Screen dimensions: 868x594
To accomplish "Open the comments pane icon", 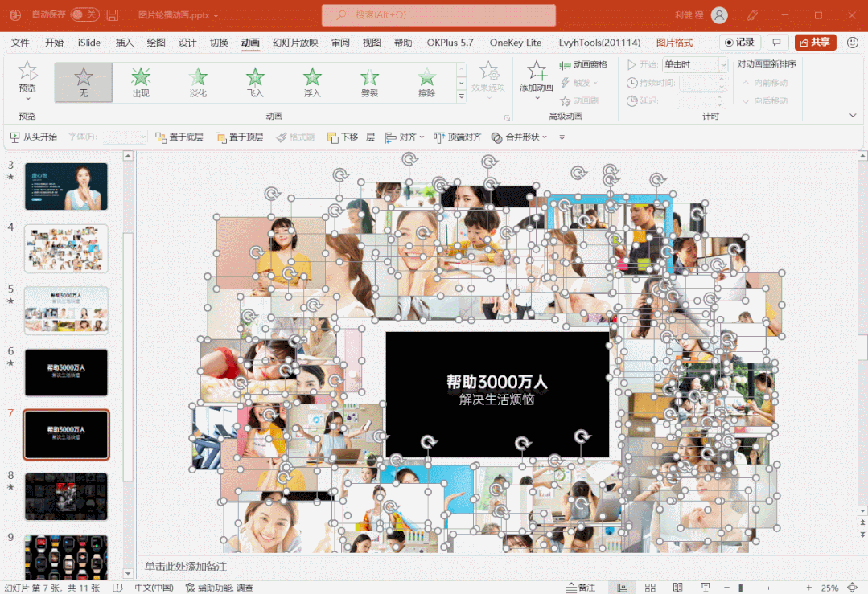I will coord(776,43).
